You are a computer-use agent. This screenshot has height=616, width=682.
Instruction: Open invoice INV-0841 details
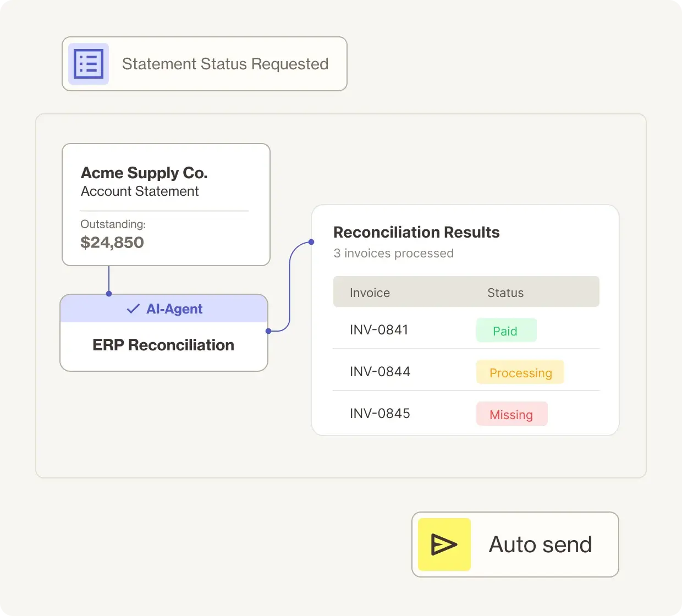pos(379,329)
